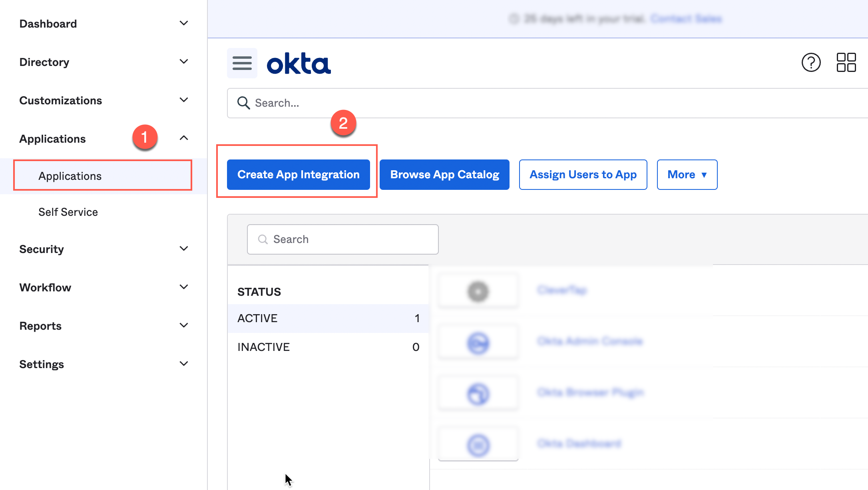Viewport: 868px width, 490px height.
Task: Open the first app name link in list
Action: [x=562, y=290]
